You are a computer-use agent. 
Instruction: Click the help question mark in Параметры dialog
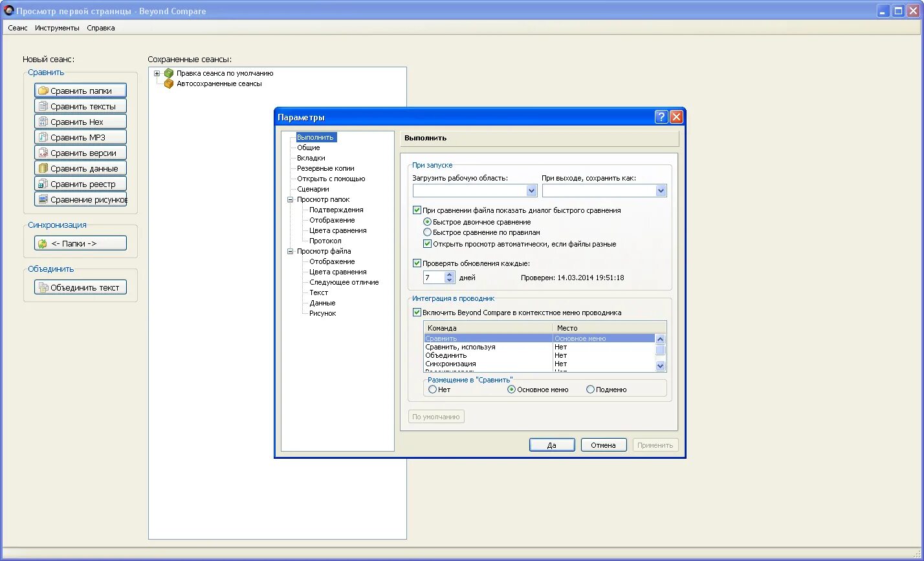661,117
